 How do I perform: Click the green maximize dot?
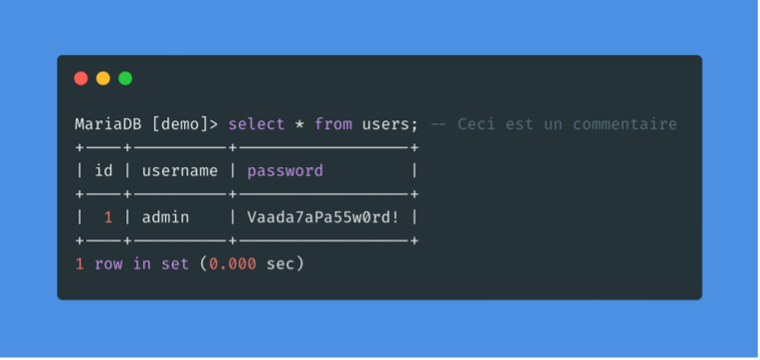[126, 78]
